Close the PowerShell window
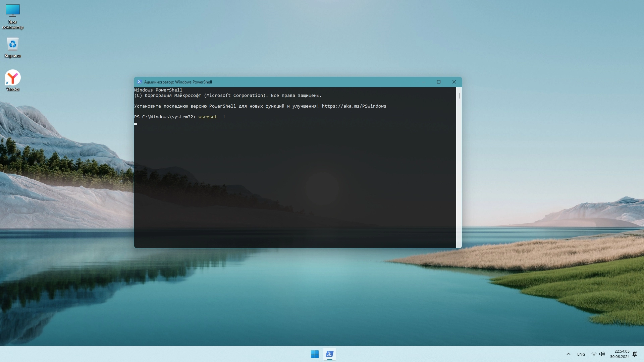644x362 pixels. click(454, 82)
